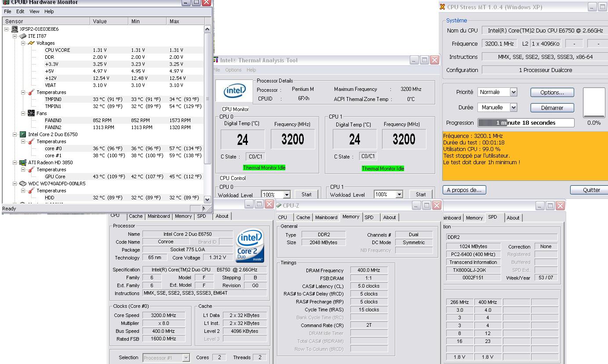The width and height of the screenshot is (608, 364).
Task: Click Start for CPU 1 workload
Action: pyautogui.click(x=420, y=195)
